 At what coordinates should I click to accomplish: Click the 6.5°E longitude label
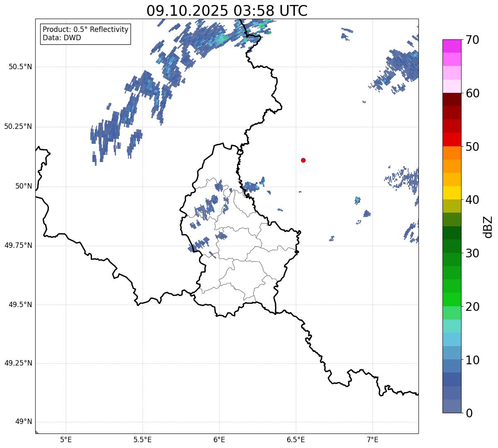[x=296, y=440]
